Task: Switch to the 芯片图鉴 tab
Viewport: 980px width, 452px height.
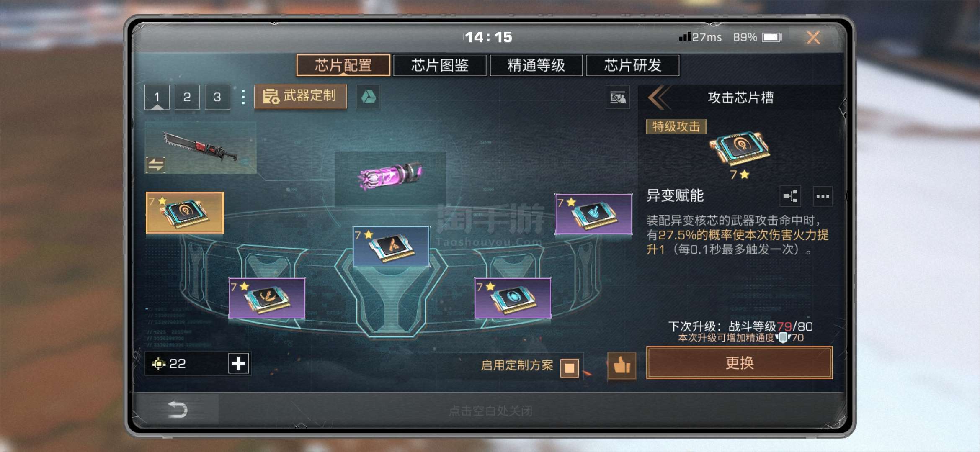Action: [440, 65]
